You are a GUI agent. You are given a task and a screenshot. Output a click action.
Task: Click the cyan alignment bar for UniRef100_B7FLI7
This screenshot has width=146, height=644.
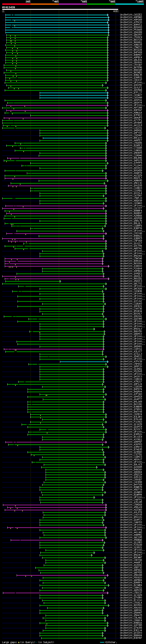click(74, 93)
